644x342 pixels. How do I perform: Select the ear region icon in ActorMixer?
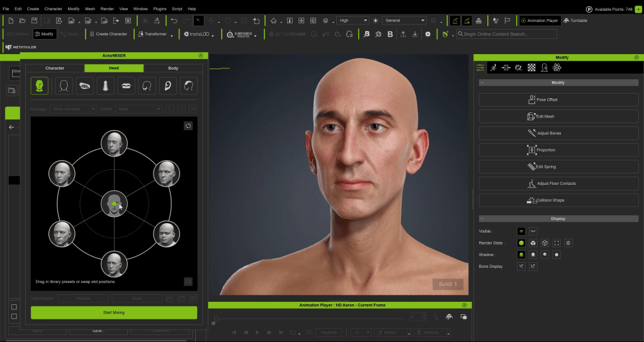pos(168,85)
